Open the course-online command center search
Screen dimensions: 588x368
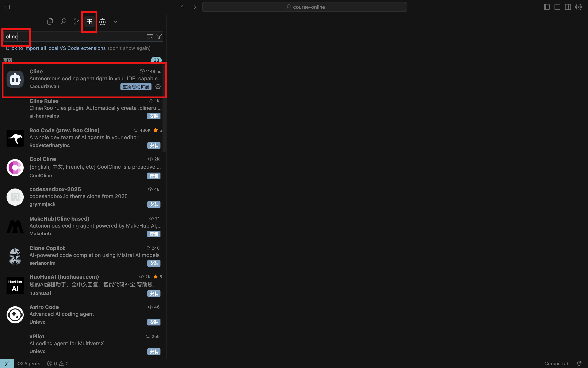(304, 7)
